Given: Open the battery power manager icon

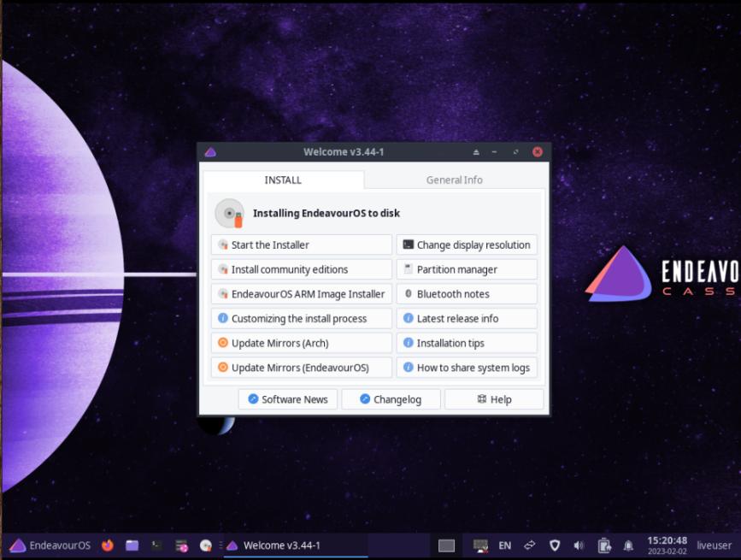Looking at the screenshot, I should [604, 545].
